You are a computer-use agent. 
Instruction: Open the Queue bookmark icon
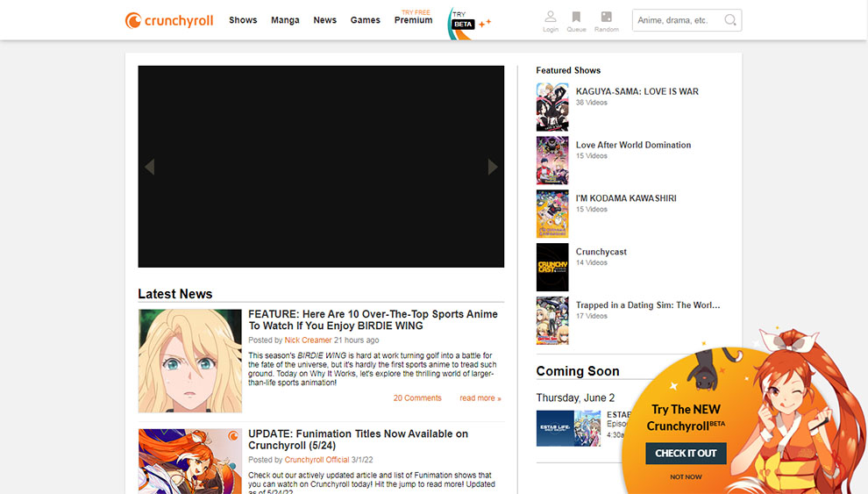pyautogui.click(x=576, y=22)
